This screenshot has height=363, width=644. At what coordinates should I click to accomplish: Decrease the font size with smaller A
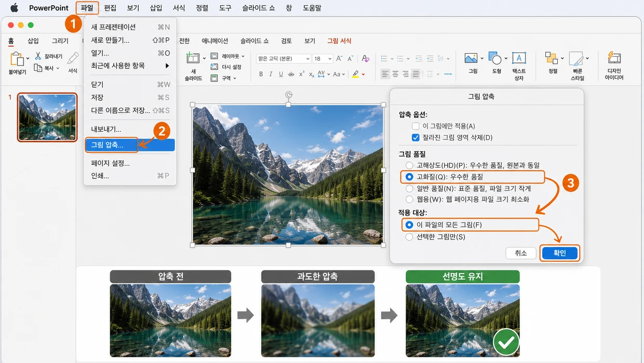(352, 59)
